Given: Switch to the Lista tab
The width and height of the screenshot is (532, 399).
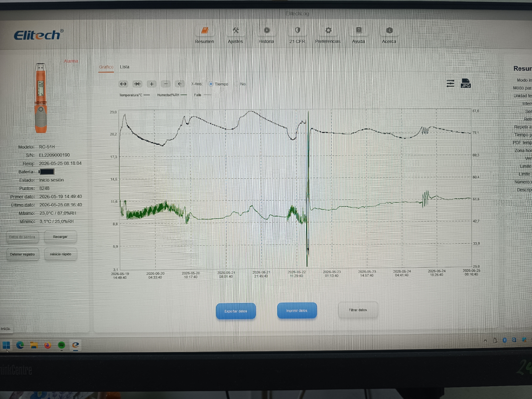Looking at the screenshot, I should (124, 67).
